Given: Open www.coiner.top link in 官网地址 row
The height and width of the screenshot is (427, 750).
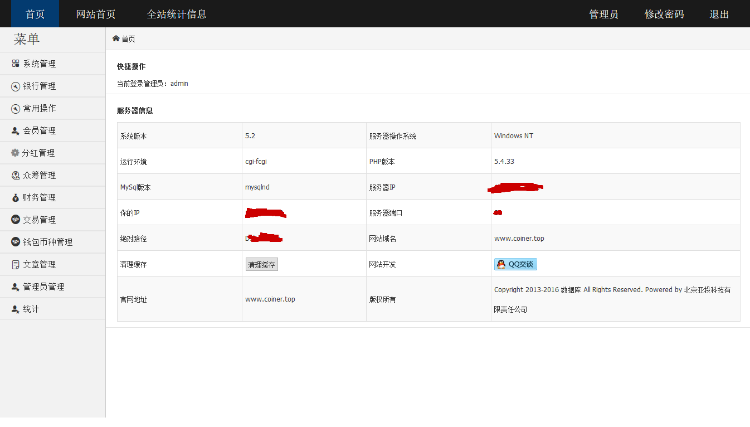Looking at the screenshot, I should coord(270,299).
